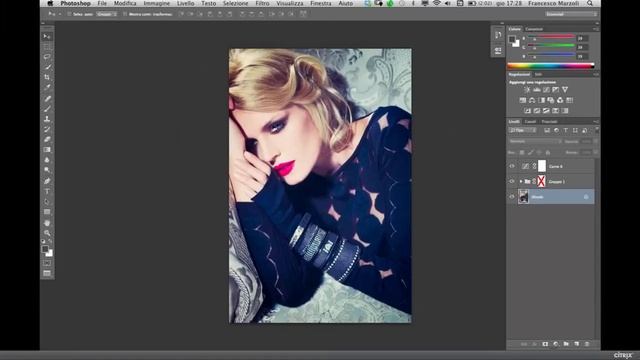Select the Lasso tool
Viewport: 640px width, 360px height.
pos(47,57)
